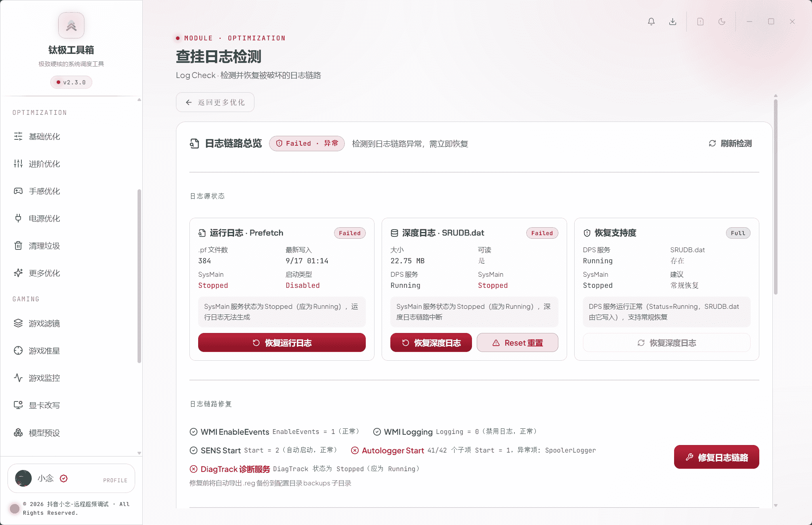Click 返回更多优化 back button
This screenshot has width=812, height=525.
coord(215,102)
